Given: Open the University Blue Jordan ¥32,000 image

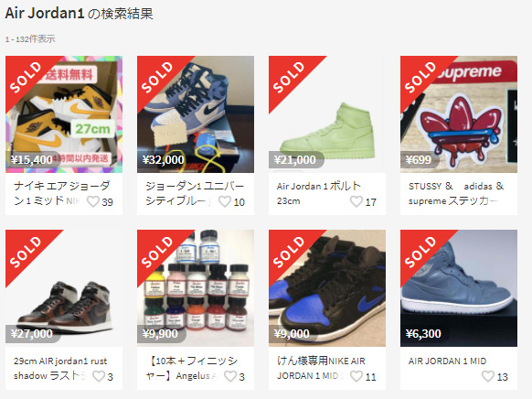Looking at the screenshot, I should click(196, 114).
